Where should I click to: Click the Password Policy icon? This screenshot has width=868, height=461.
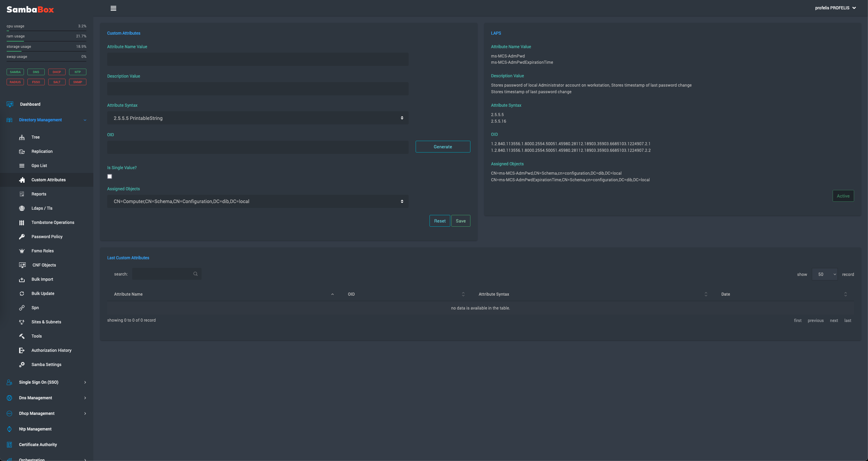click(x=22, y=237)
